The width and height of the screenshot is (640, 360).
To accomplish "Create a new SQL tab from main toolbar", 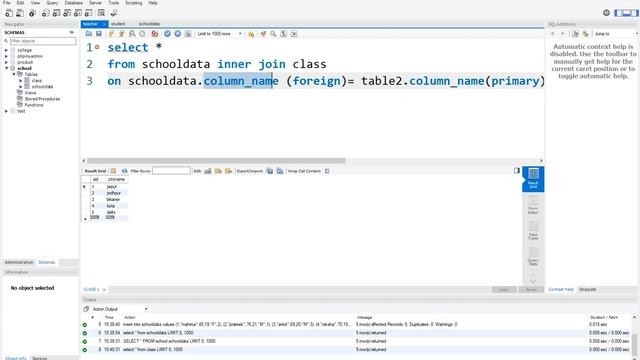I will [9, 13].
